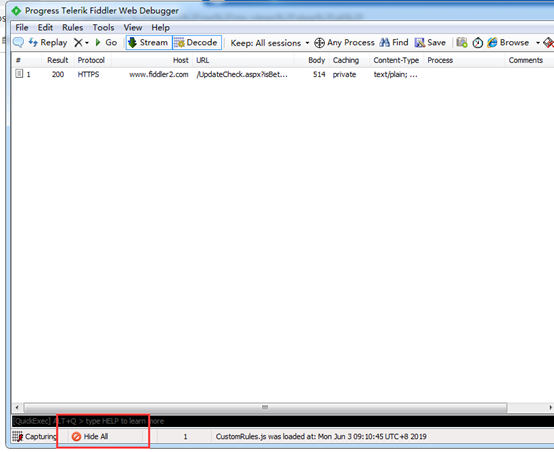The height and width of the screenshot is (452, 554).
Task: Click the private caching cell
Action: [x=344, y=75]
